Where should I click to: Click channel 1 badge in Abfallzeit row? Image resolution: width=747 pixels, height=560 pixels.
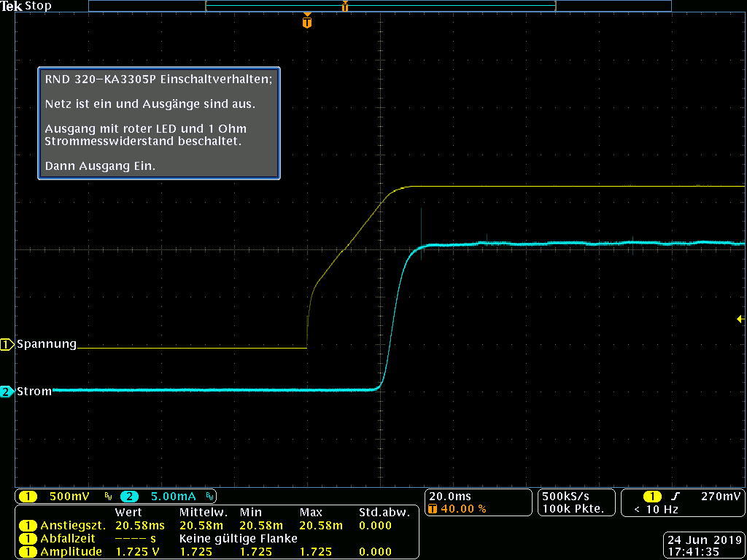click(28, 539)
